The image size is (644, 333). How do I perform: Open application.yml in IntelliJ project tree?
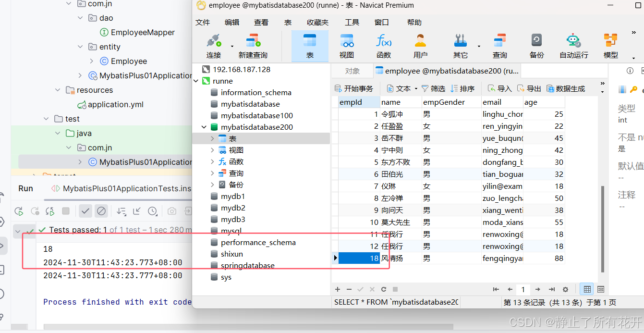(x=115, y=104)
